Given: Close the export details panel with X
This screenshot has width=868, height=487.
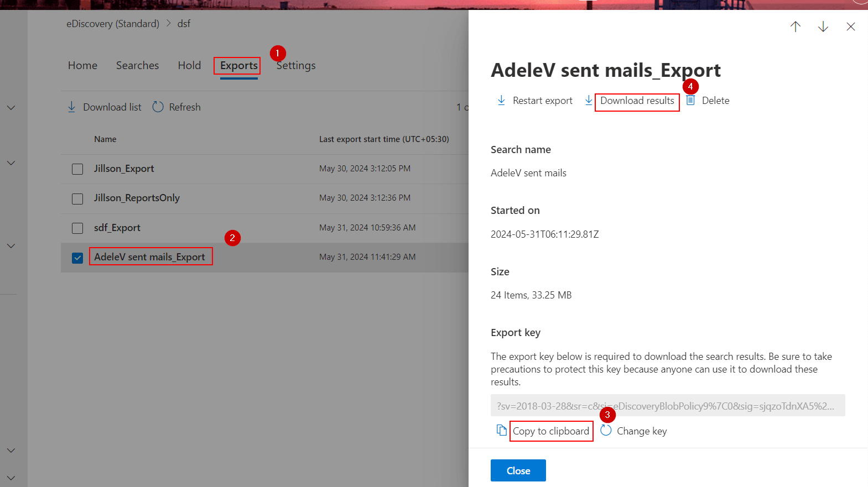Looking at the screenshot, I should click(850, 27).
